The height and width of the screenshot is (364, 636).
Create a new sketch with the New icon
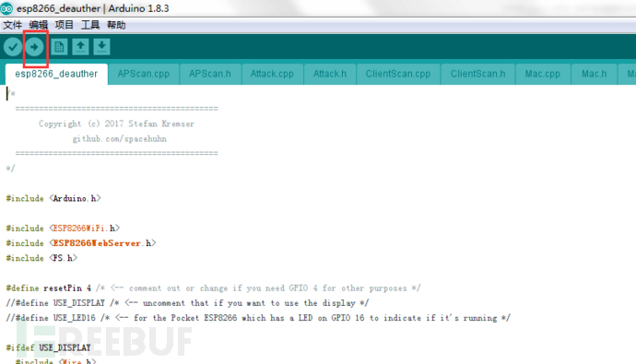[59, 47]
